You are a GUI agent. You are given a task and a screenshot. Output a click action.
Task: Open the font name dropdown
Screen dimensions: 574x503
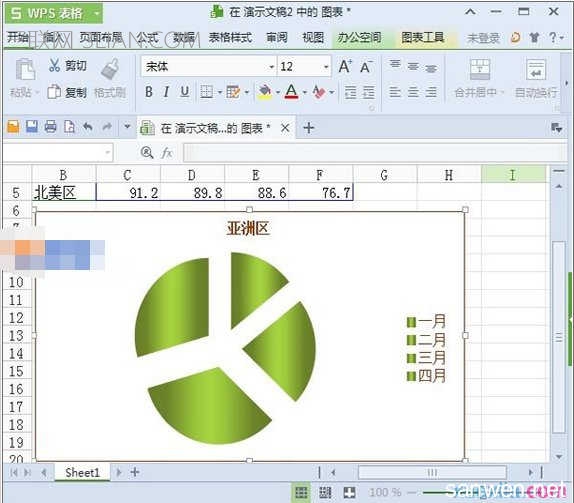pyautogui.click(x=272, y=67)
